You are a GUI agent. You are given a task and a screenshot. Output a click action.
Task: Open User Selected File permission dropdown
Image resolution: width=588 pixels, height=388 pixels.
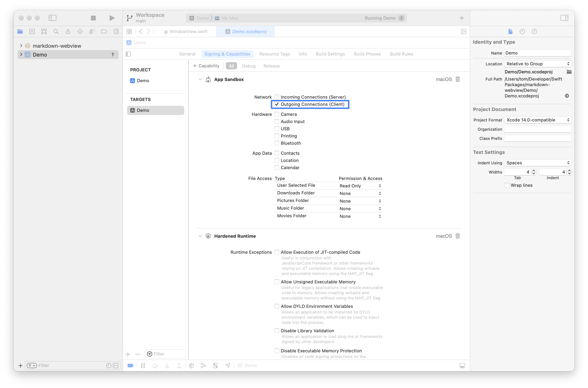tap(360, 186)
